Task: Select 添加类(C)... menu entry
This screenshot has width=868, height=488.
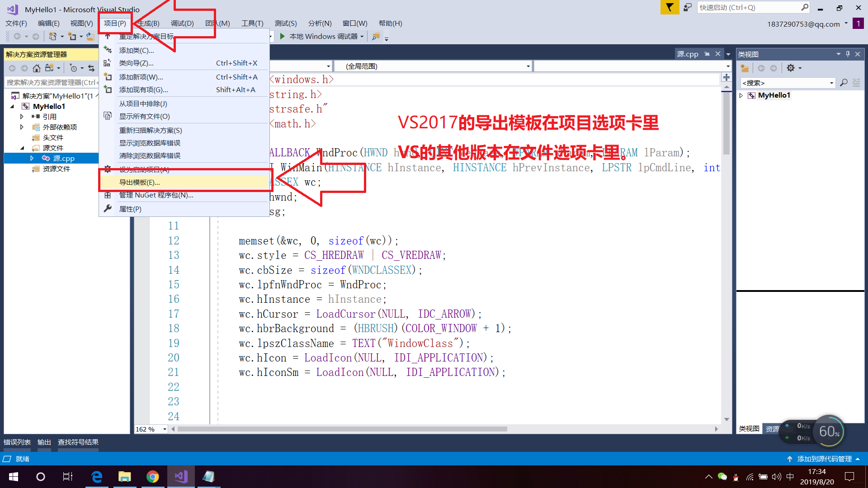Action: click(185, 50)
